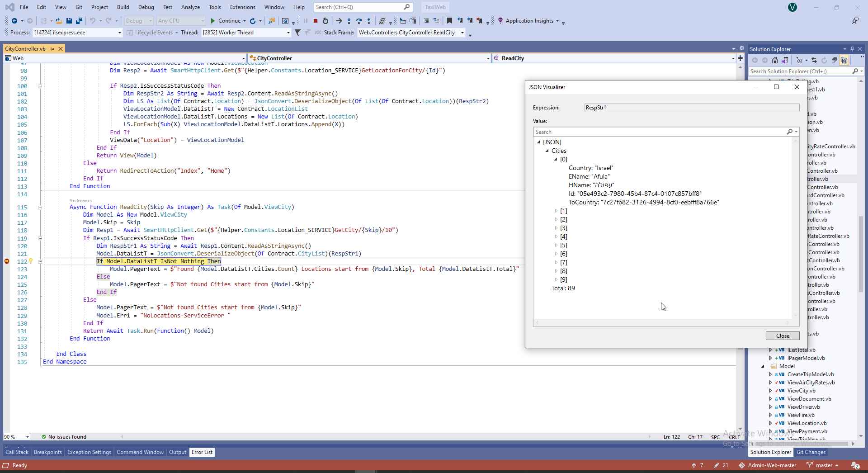Click the Save file icon in toolbar
The height and width of the screenshot is (473, 868).
69,21
